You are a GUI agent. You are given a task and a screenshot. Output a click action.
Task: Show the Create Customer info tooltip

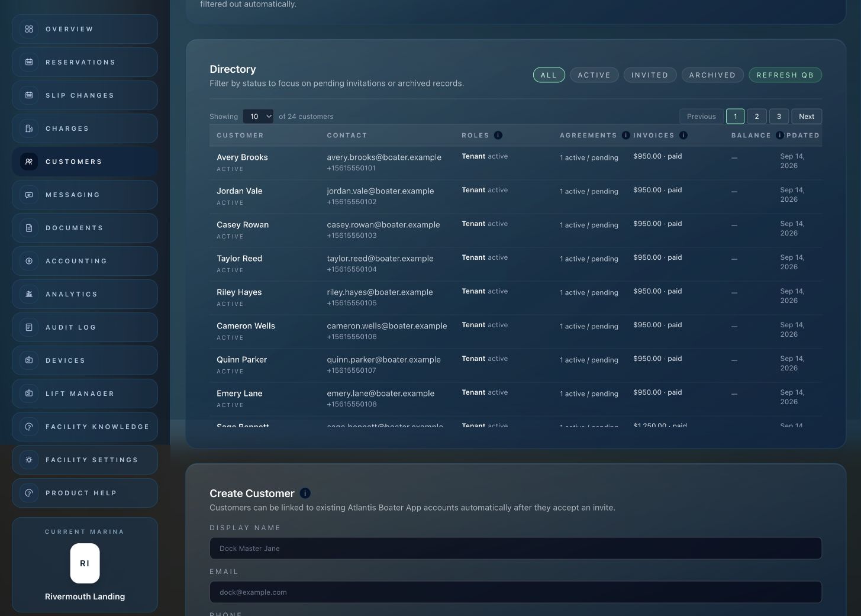[x=305, y=494]
